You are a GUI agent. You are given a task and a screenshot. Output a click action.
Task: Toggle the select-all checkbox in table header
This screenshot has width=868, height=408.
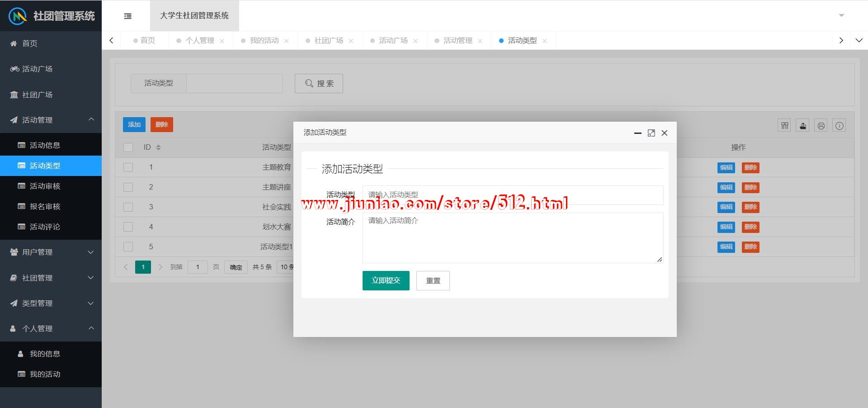click(128, 147)
